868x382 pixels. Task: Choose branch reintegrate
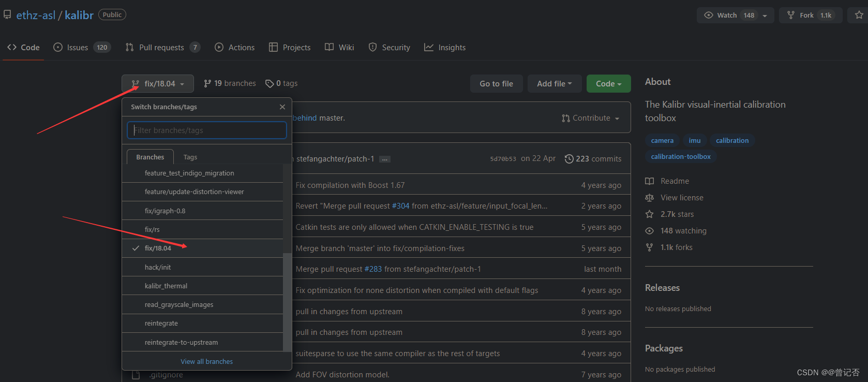tap(203, 323)
